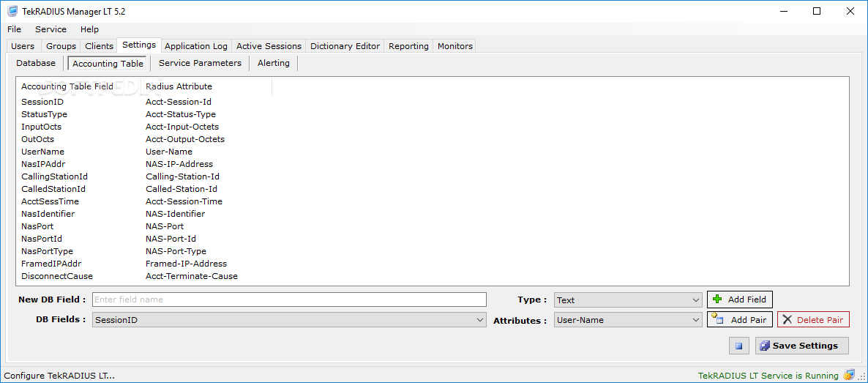The height and width of the screenshot is (383, 868).
Task: Click the Acct-Session-Time attribute cell
Action: pos(184,201)
